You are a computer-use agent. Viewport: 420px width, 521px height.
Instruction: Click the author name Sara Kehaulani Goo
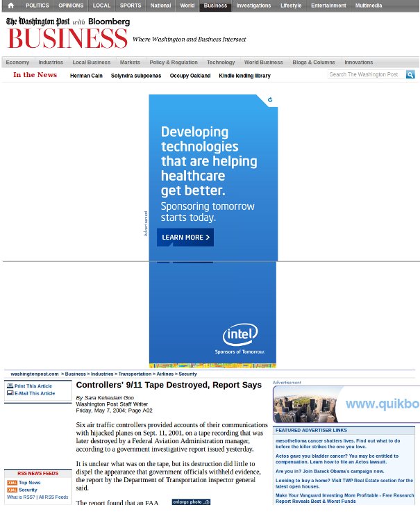point(109,398)
